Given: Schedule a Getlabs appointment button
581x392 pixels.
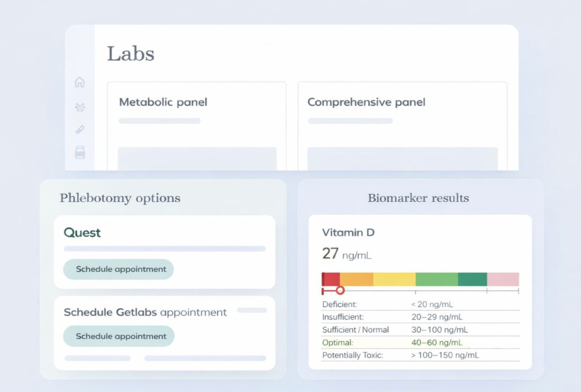Looking at the screenshot, I should click(119, 336).
